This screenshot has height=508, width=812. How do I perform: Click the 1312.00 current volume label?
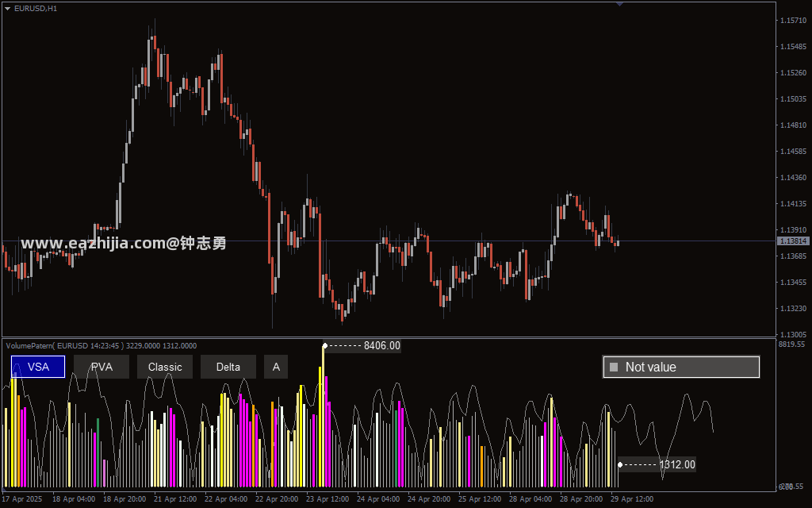(x=677, y=464)
